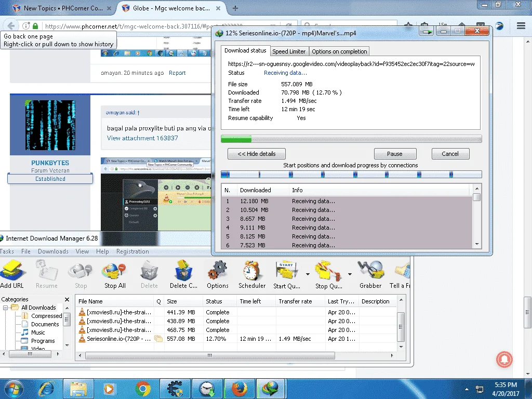This screenshot has width=532, height=399.
Task: Click Transfer rate column header
Action: 300,301
